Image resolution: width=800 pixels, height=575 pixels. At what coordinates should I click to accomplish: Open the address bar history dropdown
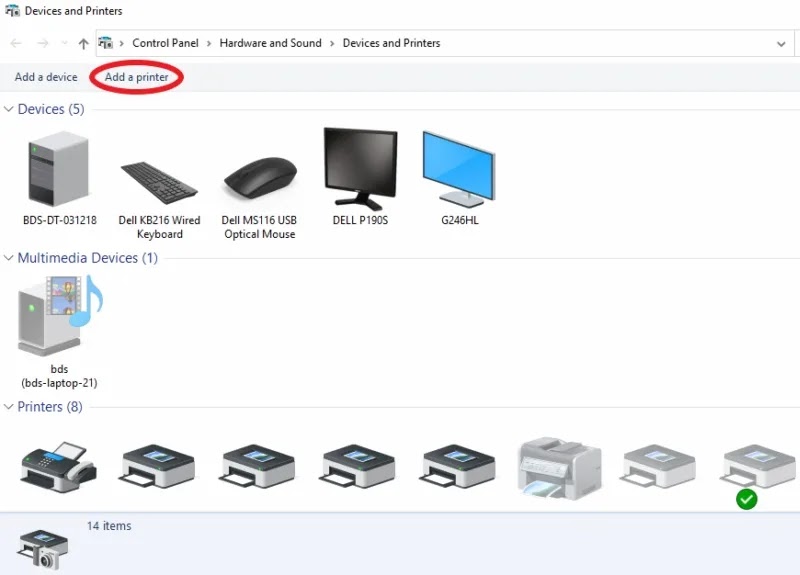[781, 44]
